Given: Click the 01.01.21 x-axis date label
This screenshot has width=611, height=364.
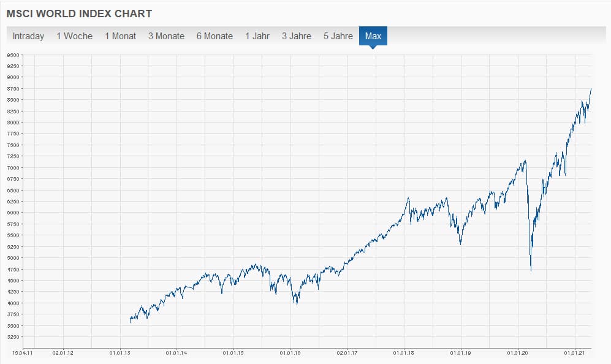Looking at the screenshot, I should click(575, 353).
